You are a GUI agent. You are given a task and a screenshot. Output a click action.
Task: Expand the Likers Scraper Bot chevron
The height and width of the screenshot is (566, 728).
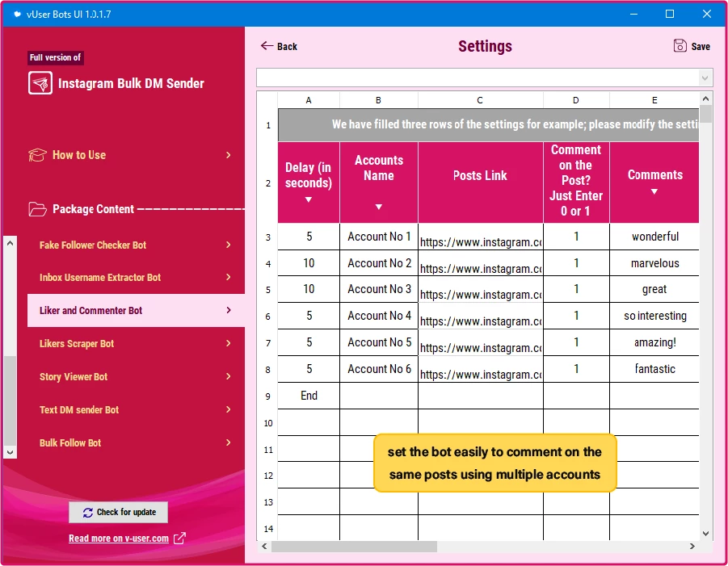tap(229, 343)
